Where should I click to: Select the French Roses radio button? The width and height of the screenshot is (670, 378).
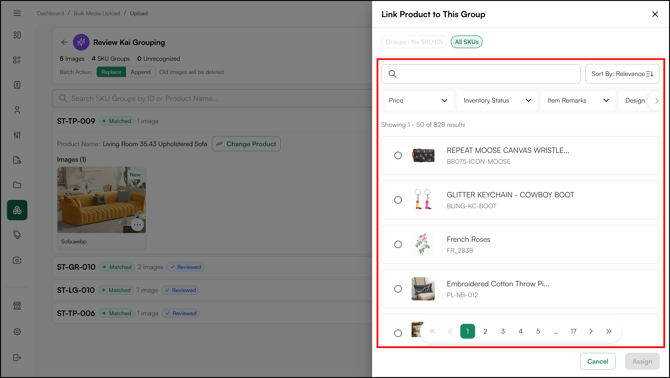tap(398, 244)
